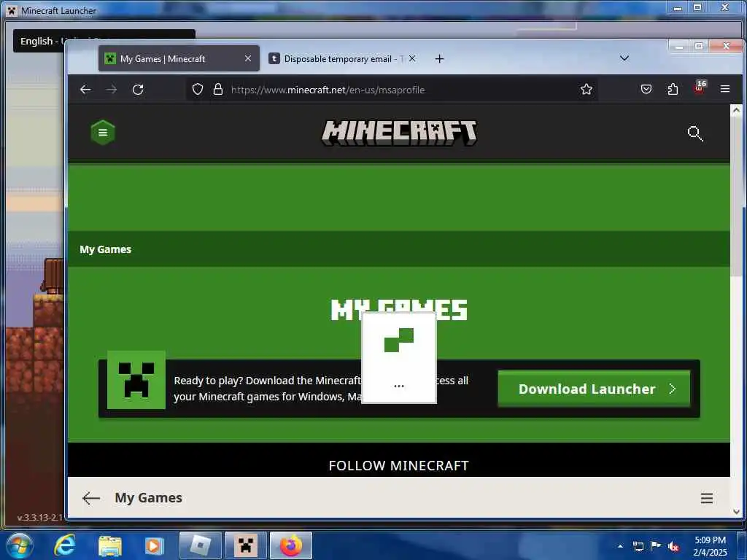Click FOLLOW MINECRAFT heading
The width and height of the screenshot is (747, 560).
point(399,465)
